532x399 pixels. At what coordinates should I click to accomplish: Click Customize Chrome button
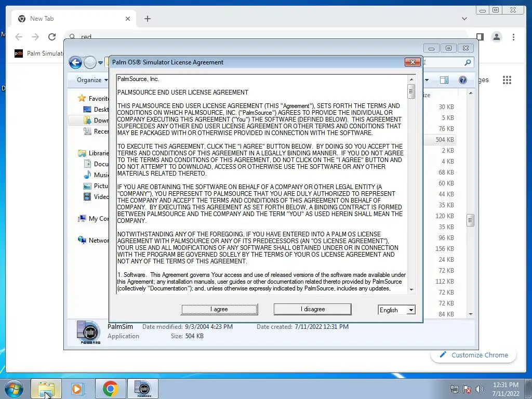tap(474, 355)
